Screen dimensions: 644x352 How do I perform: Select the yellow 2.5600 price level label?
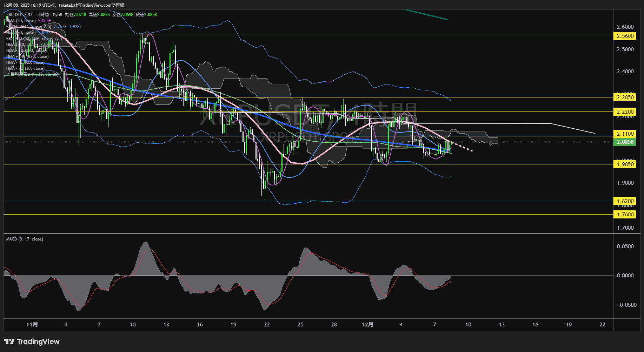coord(625,36)
